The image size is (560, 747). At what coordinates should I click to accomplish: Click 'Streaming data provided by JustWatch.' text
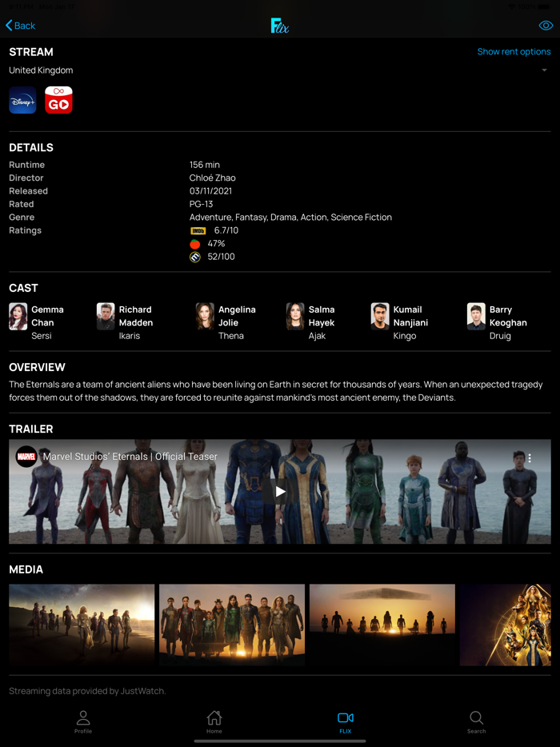click(87, 691)
